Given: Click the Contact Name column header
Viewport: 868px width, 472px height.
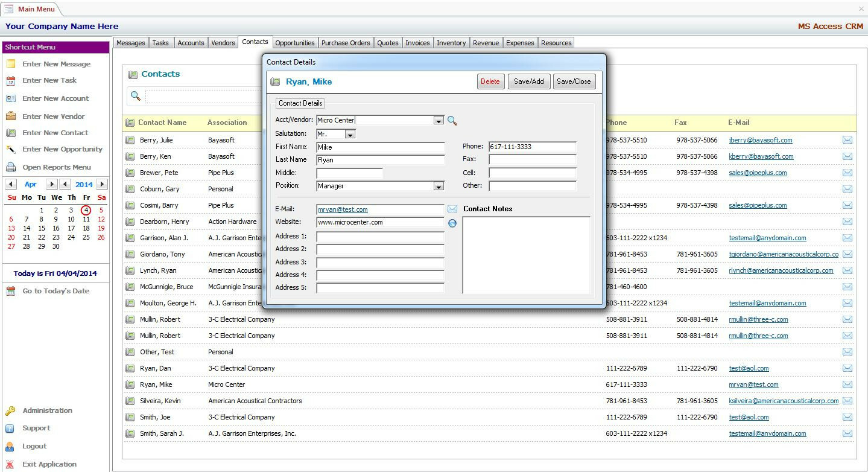Looking at the screenshot, I should pyautogui.click(x=162, y=123).
